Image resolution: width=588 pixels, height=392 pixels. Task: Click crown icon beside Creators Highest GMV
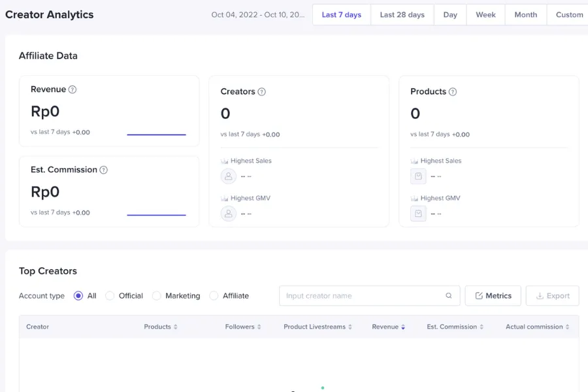point(224,199)
